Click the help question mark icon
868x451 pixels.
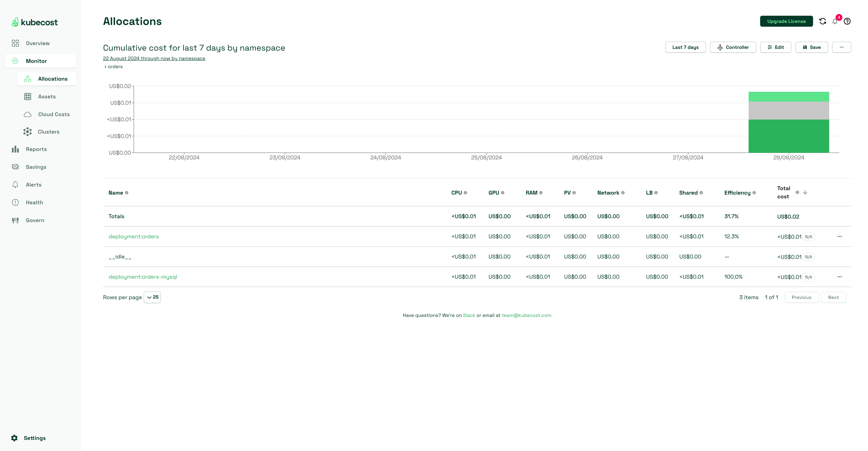(847, 21)
